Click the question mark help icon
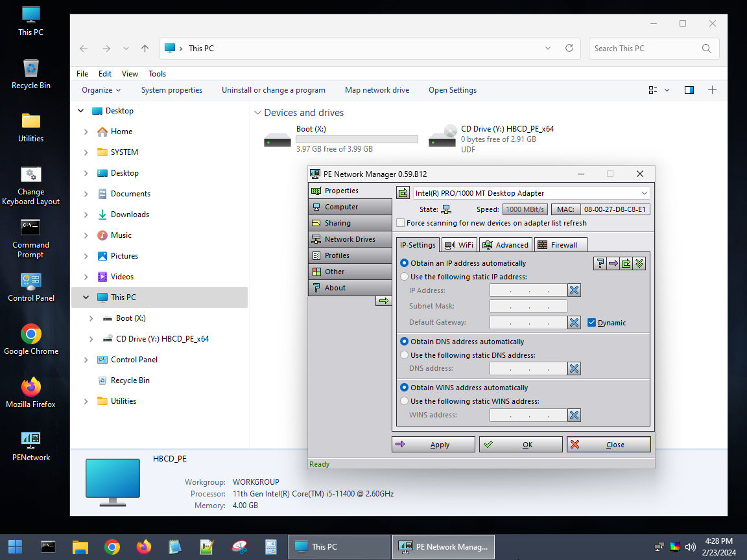This screenshot has height=560, width=747. [600, 263]
